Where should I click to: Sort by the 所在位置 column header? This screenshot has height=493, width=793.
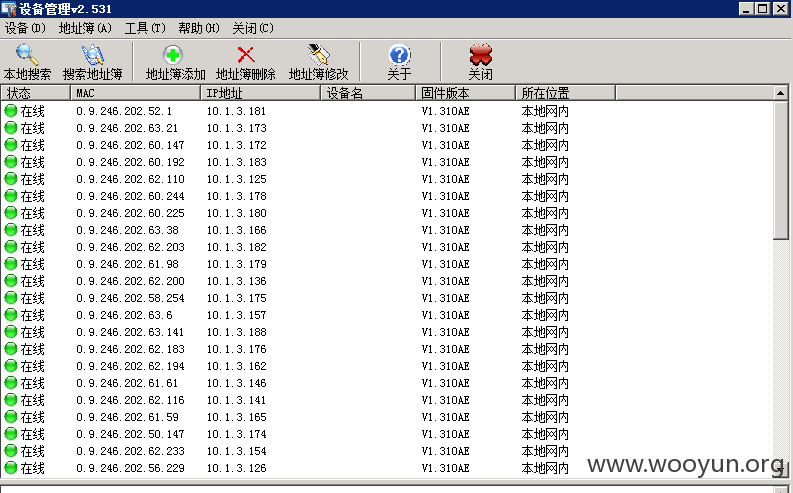click(565, 93)
